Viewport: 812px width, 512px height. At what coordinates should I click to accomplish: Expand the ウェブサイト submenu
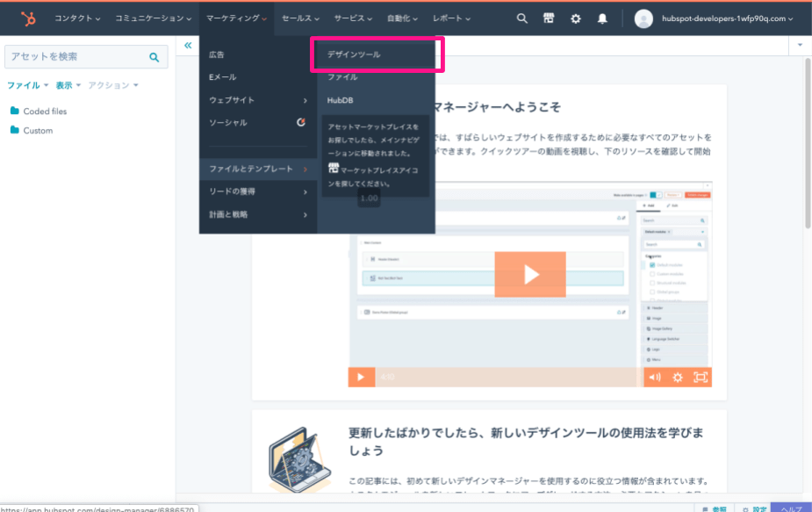pos(257,100)
